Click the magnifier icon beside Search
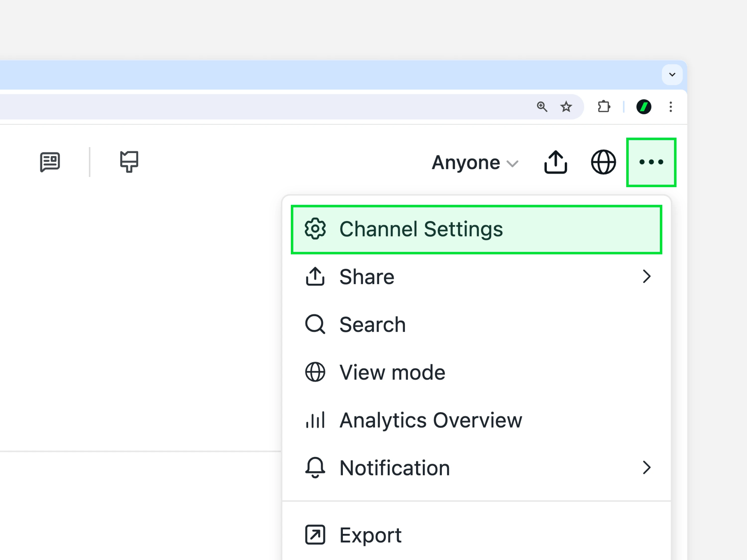This screenshot has height=560, width=747. point(315,324)
